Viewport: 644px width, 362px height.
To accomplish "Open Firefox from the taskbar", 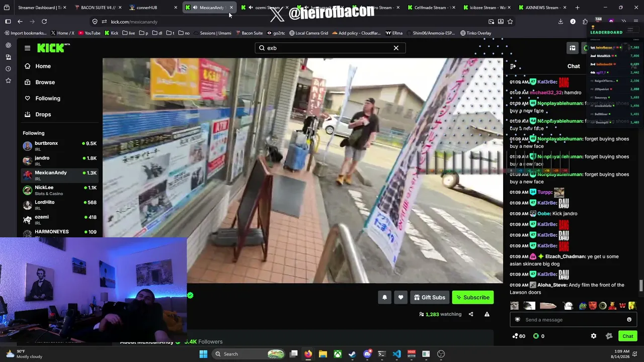I will tap(308, 354).
